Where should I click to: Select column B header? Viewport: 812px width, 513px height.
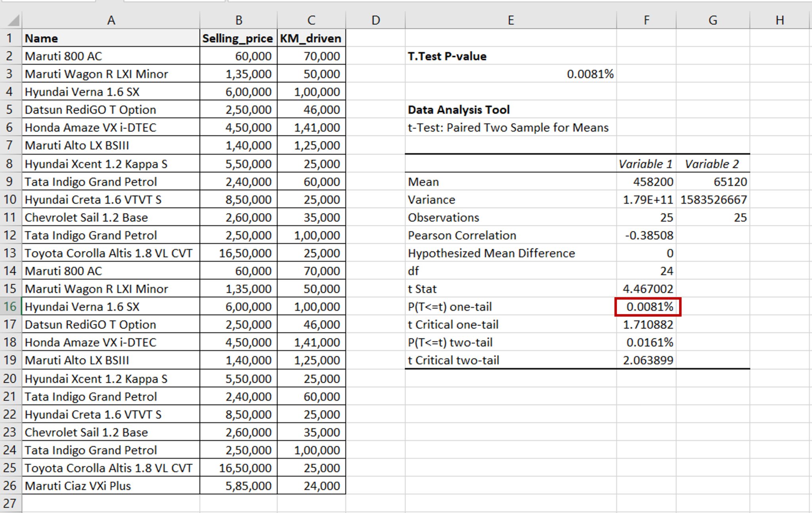pos(238,19)
